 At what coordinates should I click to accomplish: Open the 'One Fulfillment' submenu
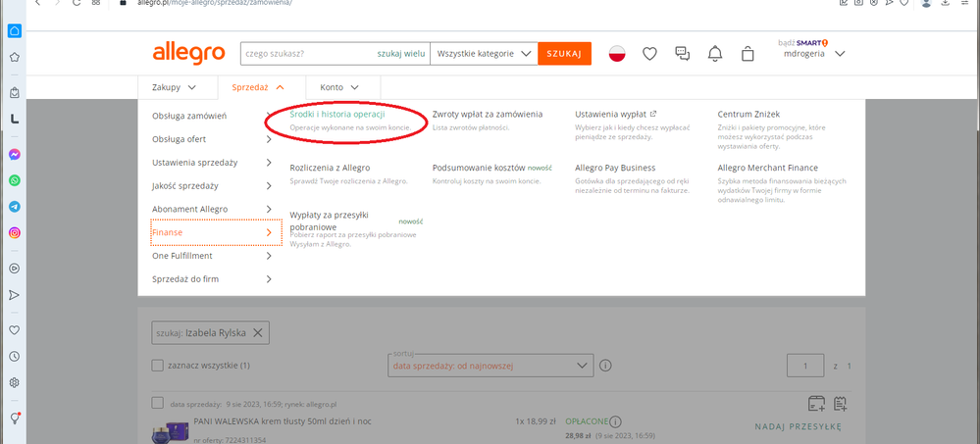212,256
